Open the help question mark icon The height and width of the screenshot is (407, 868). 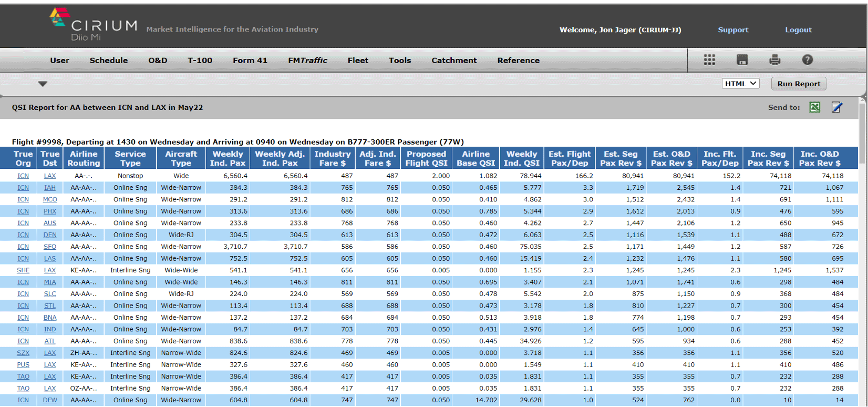coord(807,60)
